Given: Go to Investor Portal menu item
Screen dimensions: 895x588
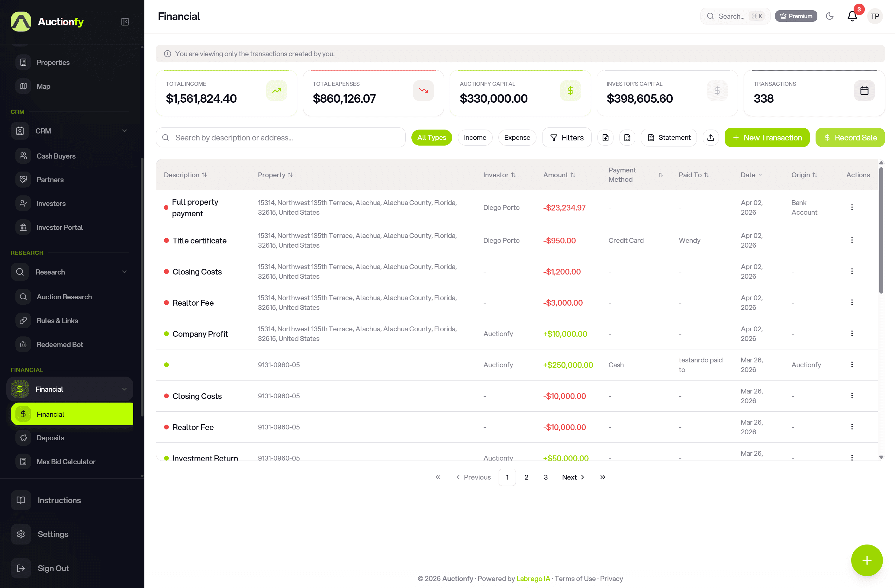Looking at the screenshot, I should point(60,227).
